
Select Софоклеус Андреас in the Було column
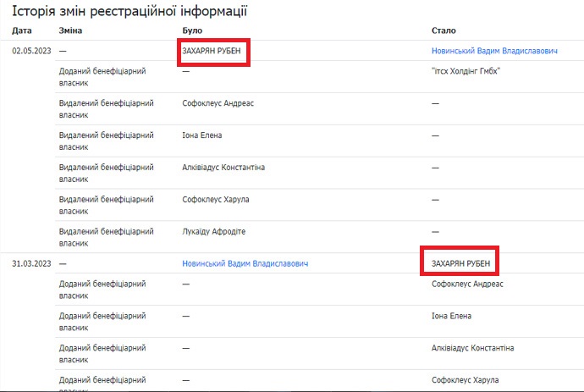coord(218,103)
